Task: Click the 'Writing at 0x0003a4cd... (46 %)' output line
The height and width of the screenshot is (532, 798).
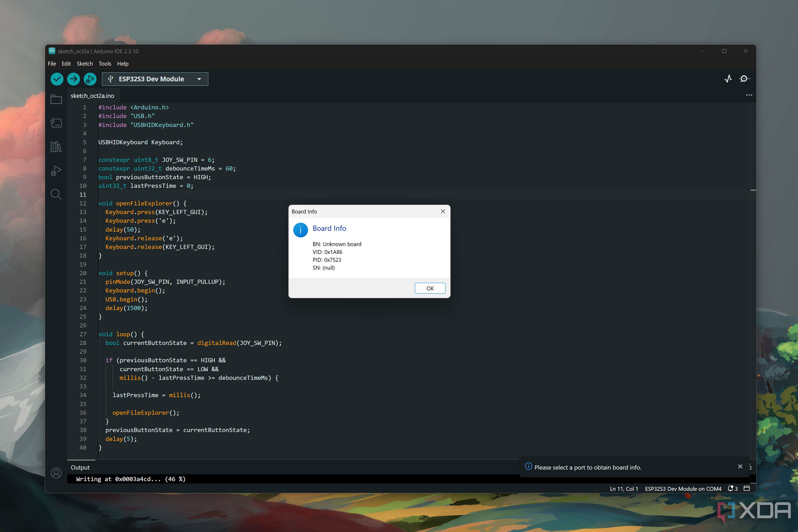Action: click(x=131, y=479)
